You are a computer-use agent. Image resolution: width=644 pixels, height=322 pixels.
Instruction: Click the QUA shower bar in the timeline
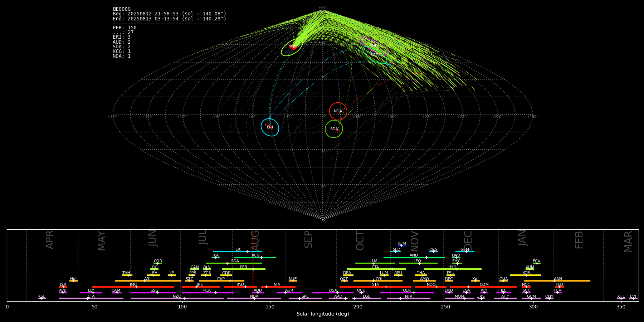pyautogui.click(x=503, y=281)
